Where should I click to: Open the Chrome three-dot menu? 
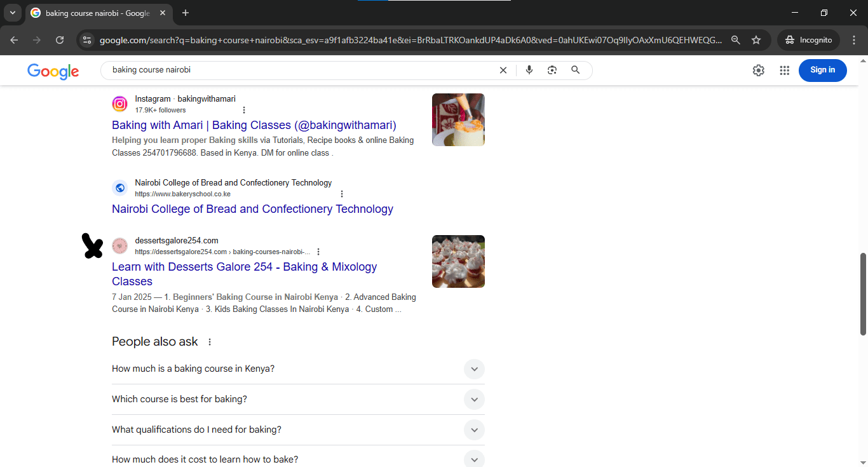click(854, 40)
